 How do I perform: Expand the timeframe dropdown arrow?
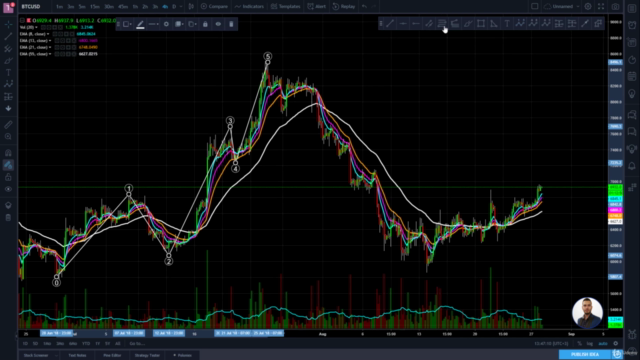(181, 7)
